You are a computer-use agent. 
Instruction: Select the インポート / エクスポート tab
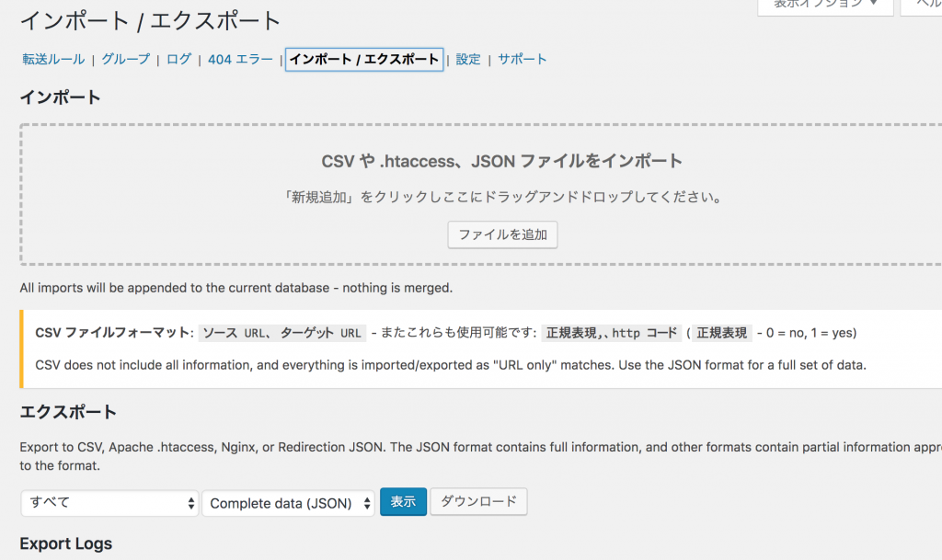click(364, 60)
